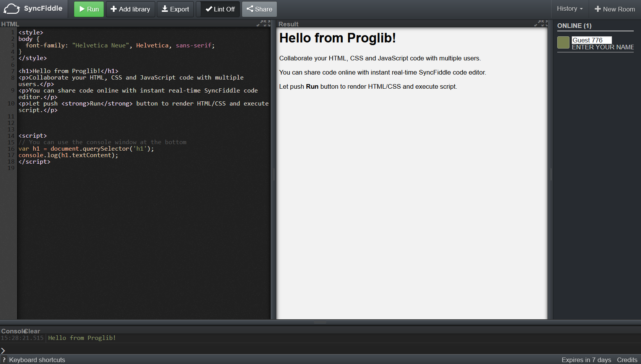Pick the olive user color swatch

(563, 42)
